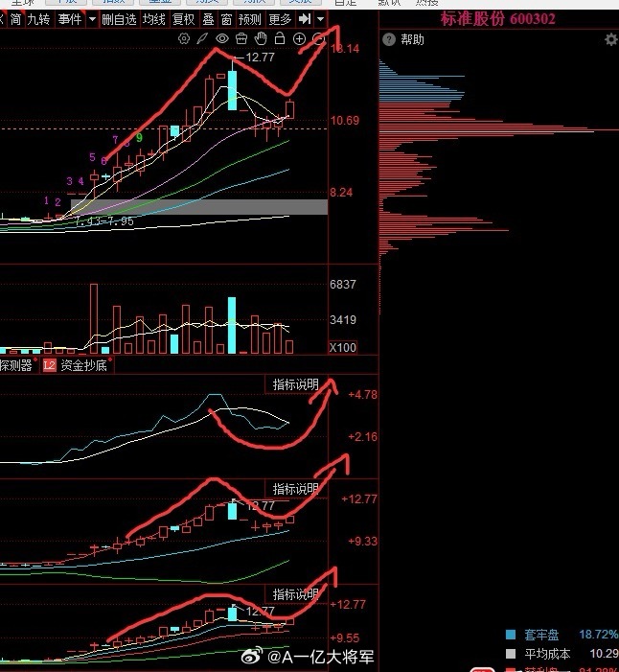
Task: Zoom in with the plus icon
Action: point(299,39)
